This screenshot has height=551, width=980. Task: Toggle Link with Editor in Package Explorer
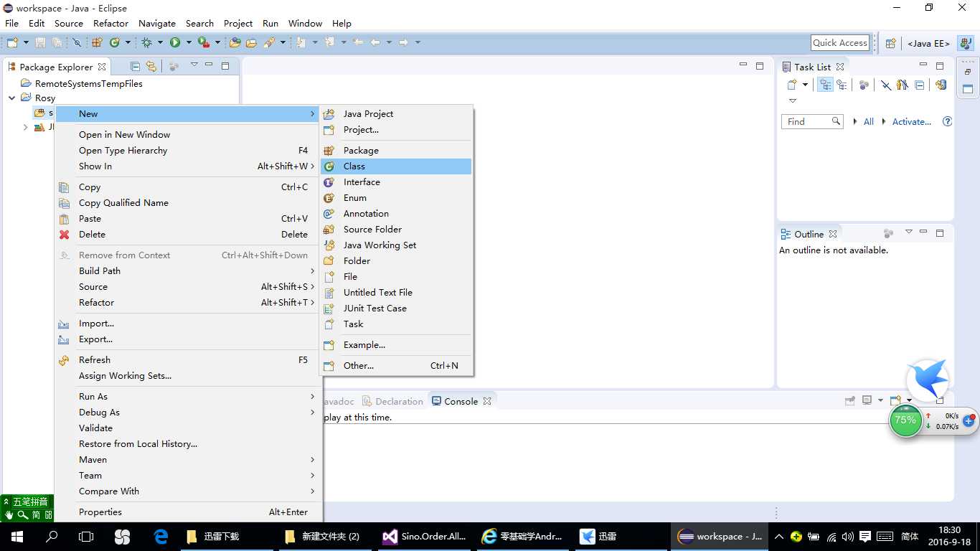tap(151, 66)
